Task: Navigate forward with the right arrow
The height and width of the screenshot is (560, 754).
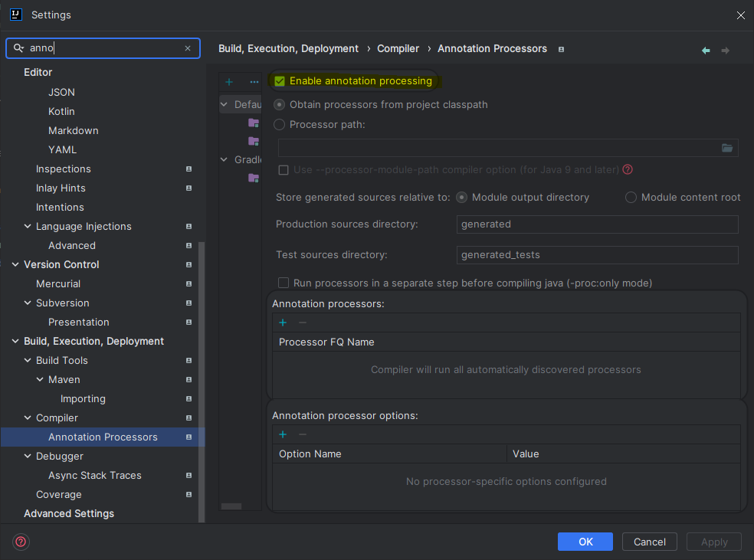Action: point(725,50)
